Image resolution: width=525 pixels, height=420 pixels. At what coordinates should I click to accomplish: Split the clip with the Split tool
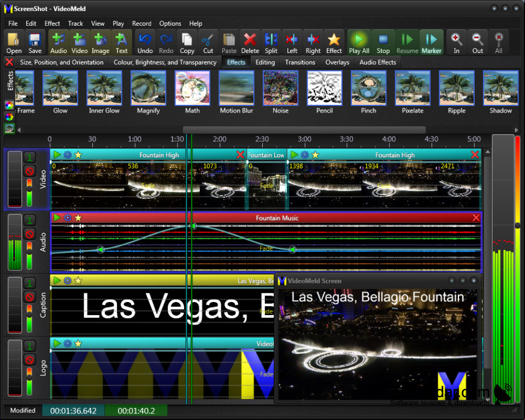[271, 43]
